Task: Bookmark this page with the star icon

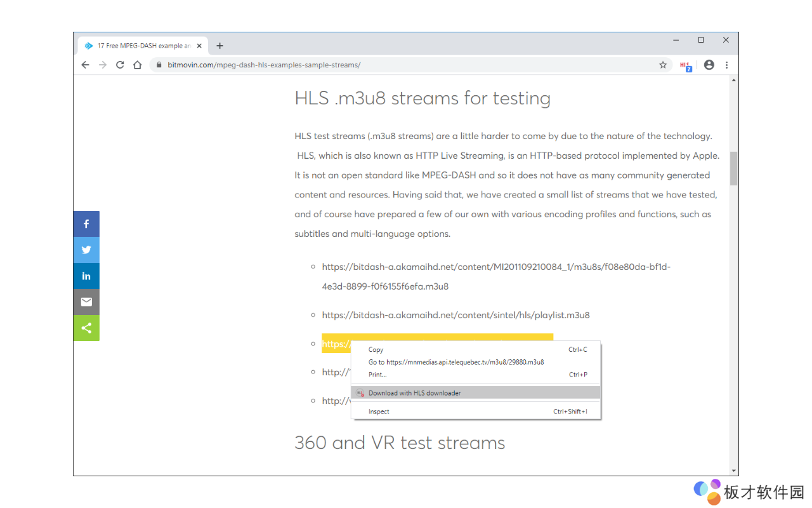Action: (663, 65)
